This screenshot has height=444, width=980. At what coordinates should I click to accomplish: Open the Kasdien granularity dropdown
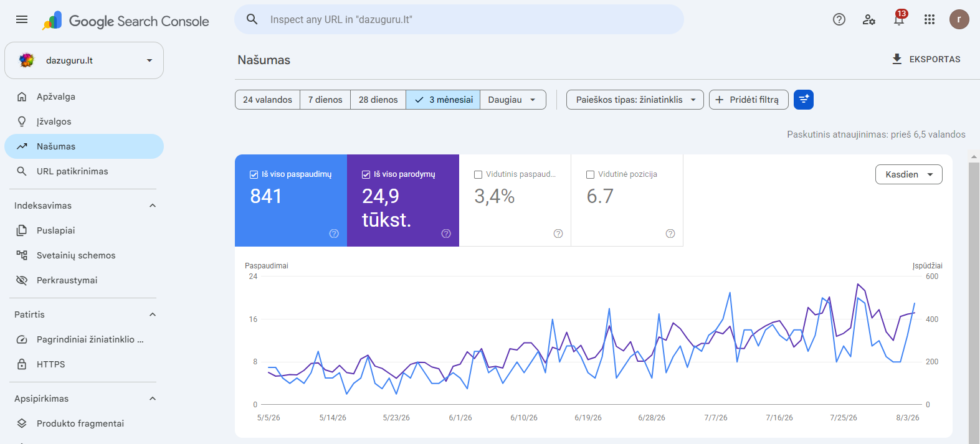tap(909, 174)
